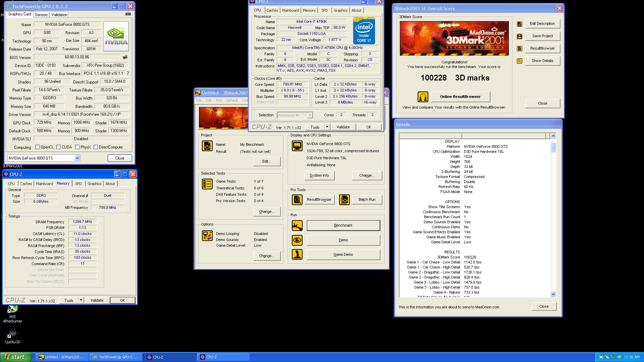
Task: Click the Demo eye icon
Action: coord(297,240)
